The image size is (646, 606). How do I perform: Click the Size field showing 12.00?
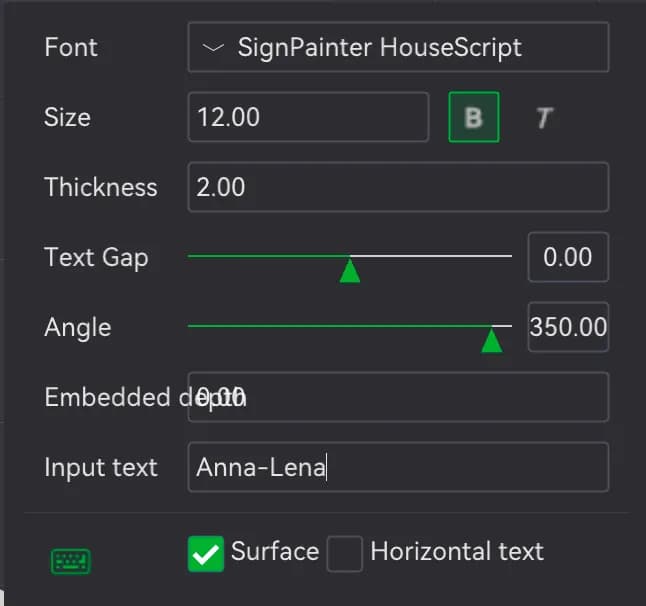click(308, 117)
